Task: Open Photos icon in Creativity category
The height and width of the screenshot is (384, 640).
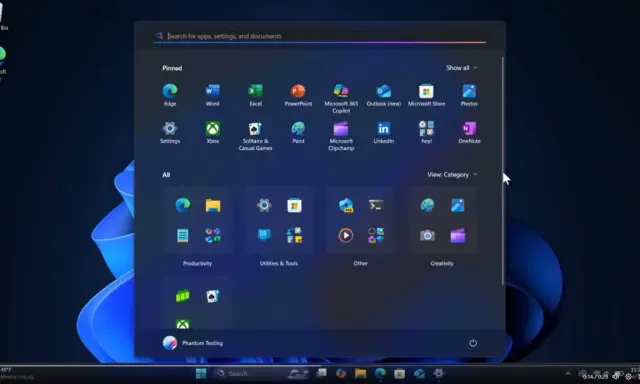Action: 458,205
